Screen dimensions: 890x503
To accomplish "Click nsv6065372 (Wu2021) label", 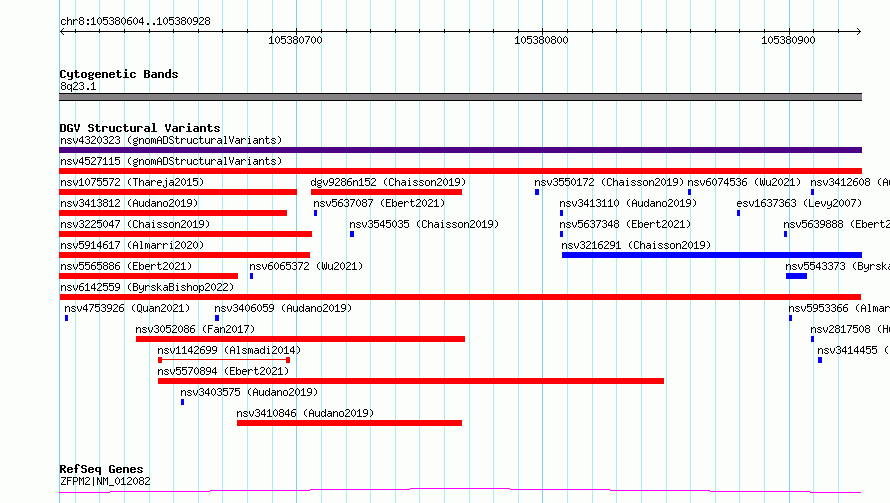I will [306, 266].
